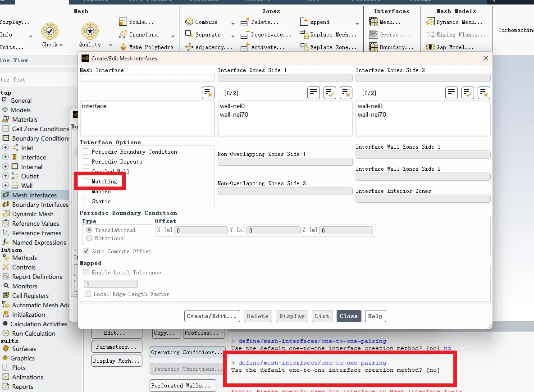This screenshot has height=392, width=534.
Task: Toggle tree view for Side 1 zones
Action: (313, 93)
